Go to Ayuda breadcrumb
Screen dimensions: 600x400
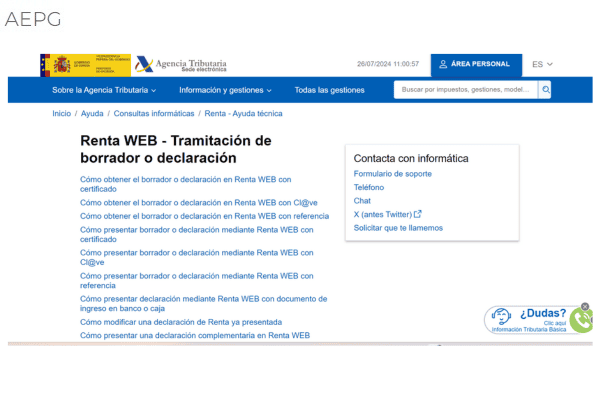coord(92,114)
